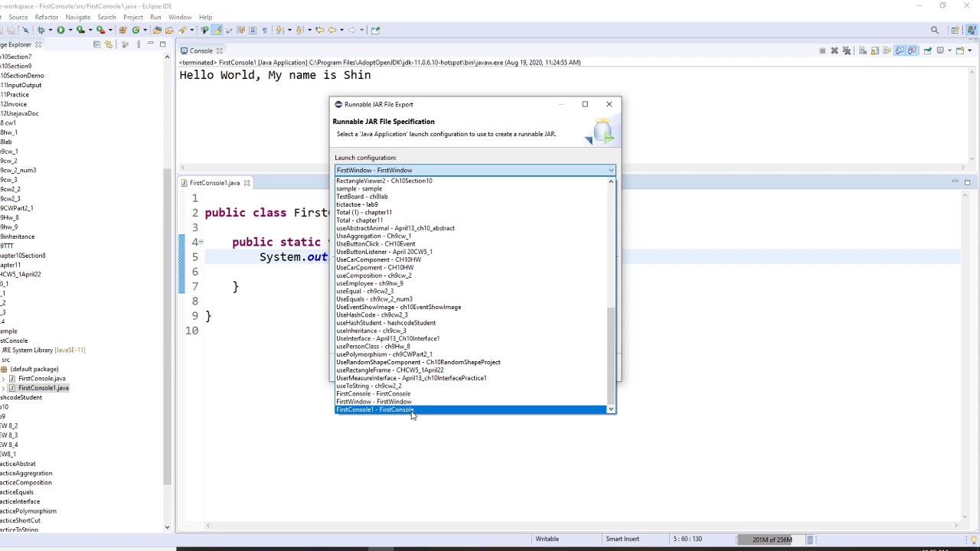Screen dimensions: 980x551
Task: Toggle Show Whitespace Characters paragraph icon
Action: coord(265,30)
